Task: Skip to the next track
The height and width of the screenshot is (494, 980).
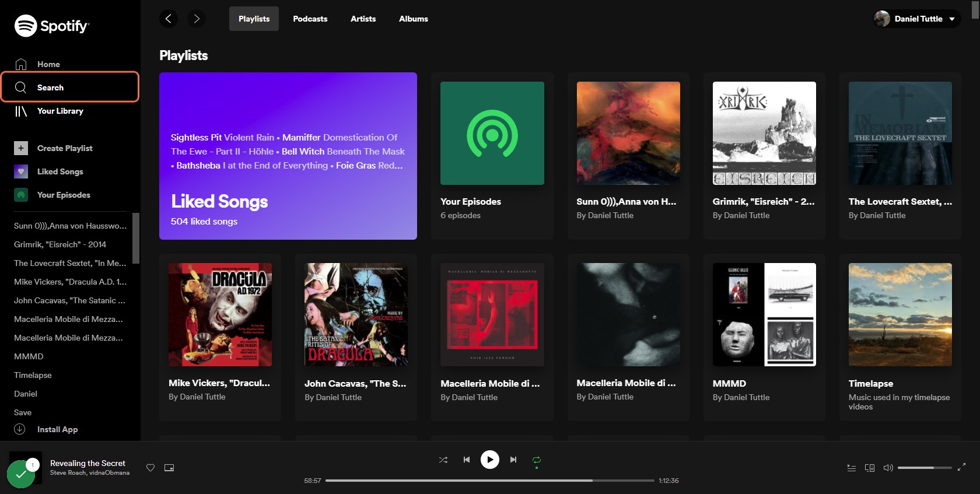Action: 513,460
